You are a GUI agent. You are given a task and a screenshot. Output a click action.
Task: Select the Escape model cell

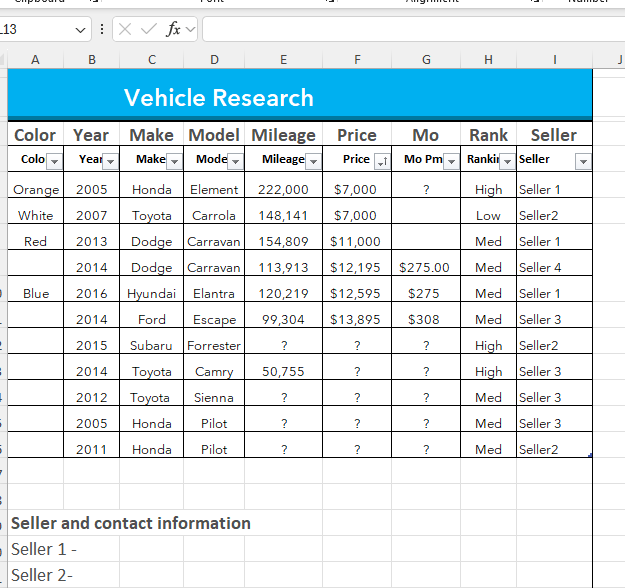(x=214, y=315)
